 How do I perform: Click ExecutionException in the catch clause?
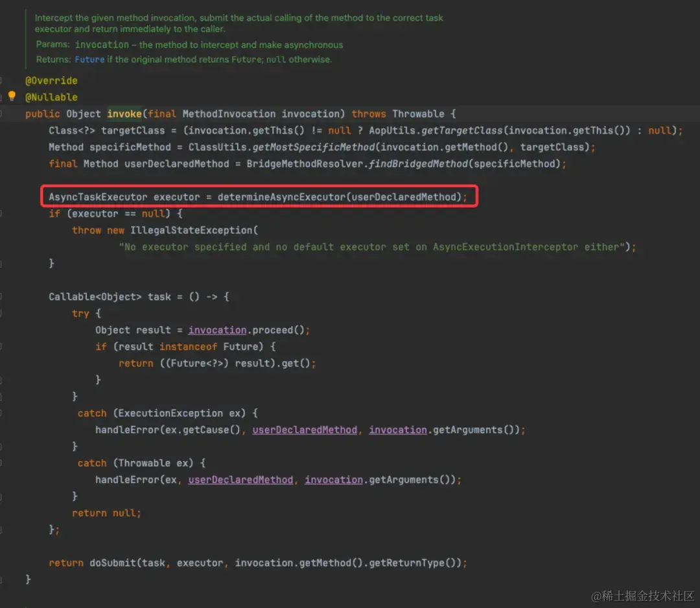170,414
